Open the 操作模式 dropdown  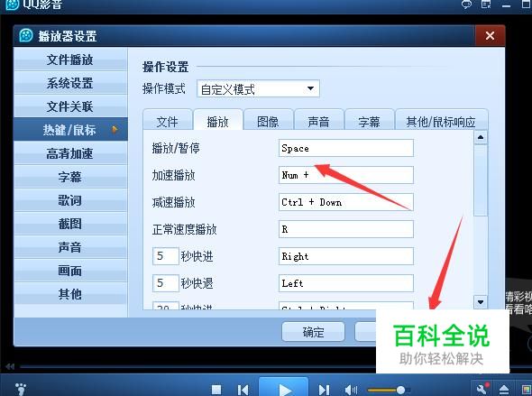click(x=258, y=89)
